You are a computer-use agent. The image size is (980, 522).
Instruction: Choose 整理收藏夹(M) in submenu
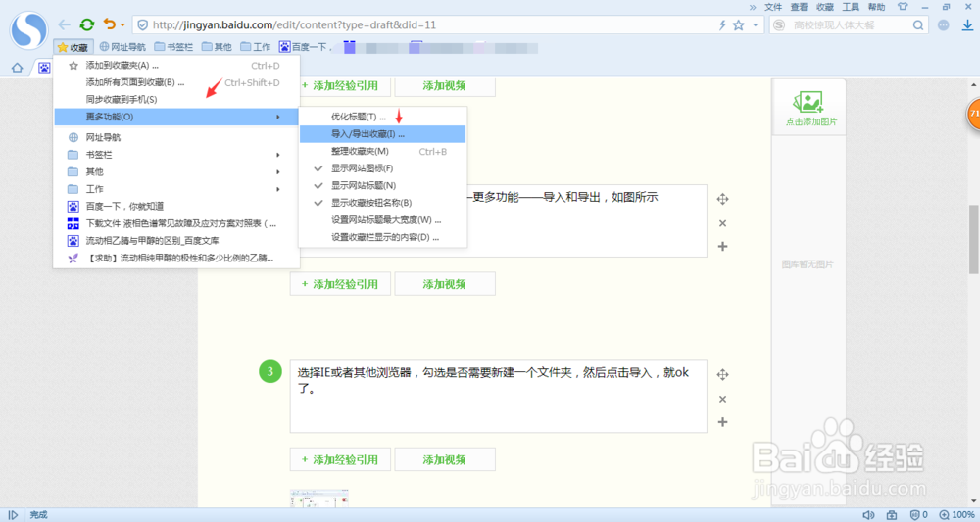(382, 151)
